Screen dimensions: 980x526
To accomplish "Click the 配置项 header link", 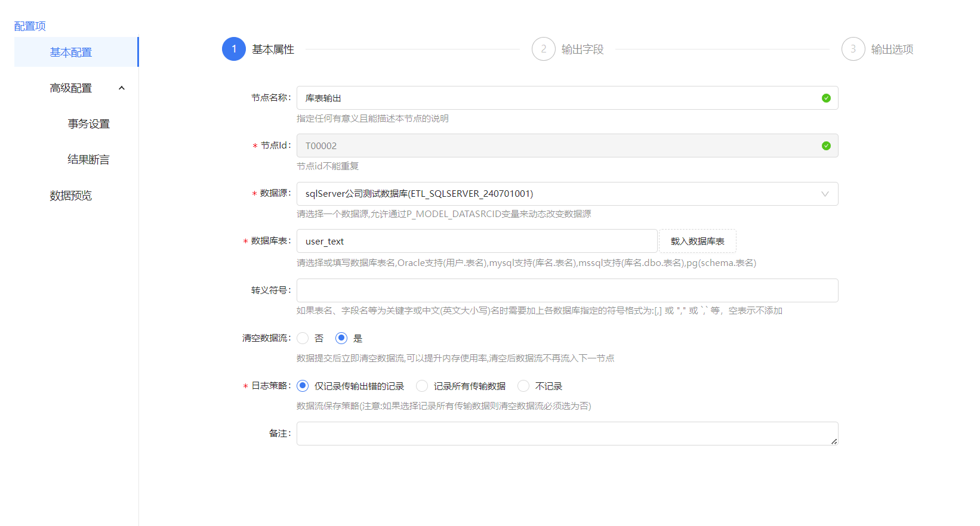I will click(x=30, y=26).
